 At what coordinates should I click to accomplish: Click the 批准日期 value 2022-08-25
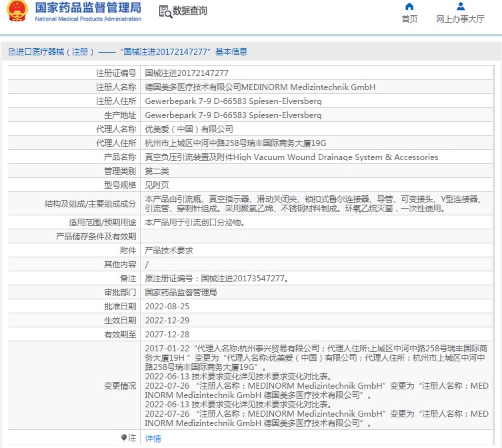pyautogui.click(x=167, y=307)
